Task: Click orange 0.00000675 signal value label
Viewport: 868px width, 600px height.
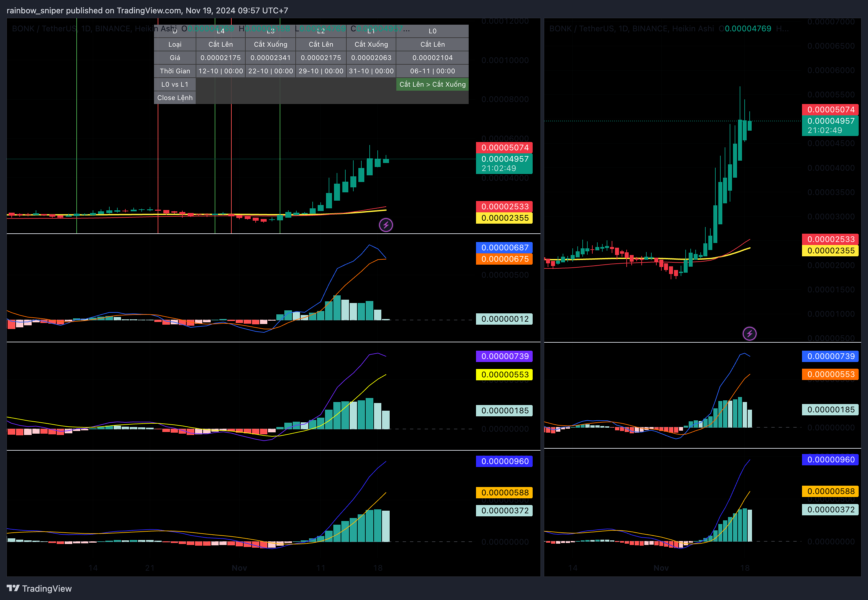Action: (504, 259)
